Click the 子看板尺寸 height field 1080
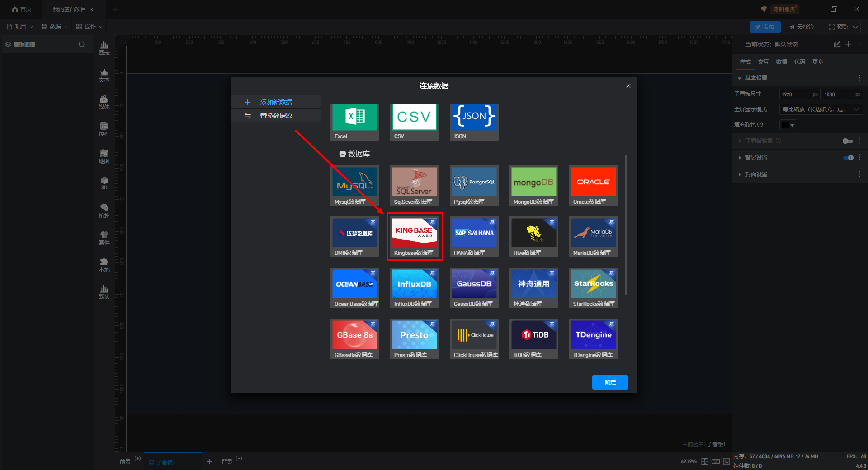The width and height of the screenshot is (868, 470). pos(842,94)
